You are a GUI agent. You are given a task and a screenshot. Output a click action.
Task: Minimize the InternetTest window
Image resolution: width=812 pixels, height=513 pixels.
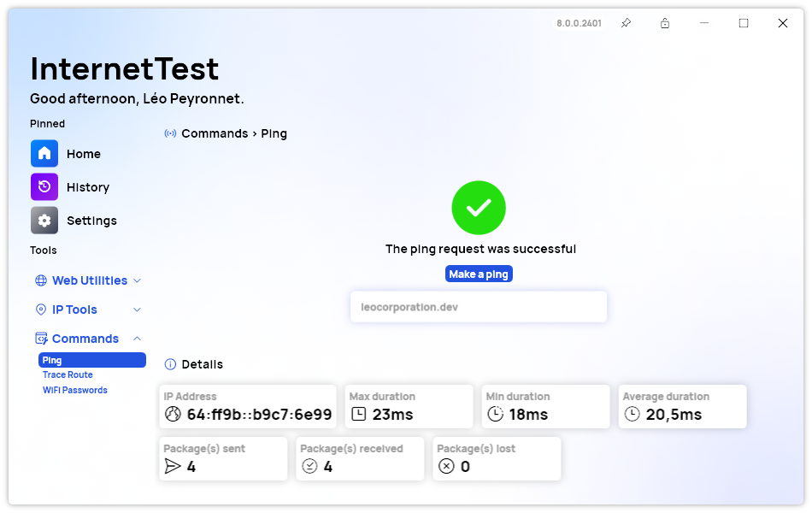point(704,23)
